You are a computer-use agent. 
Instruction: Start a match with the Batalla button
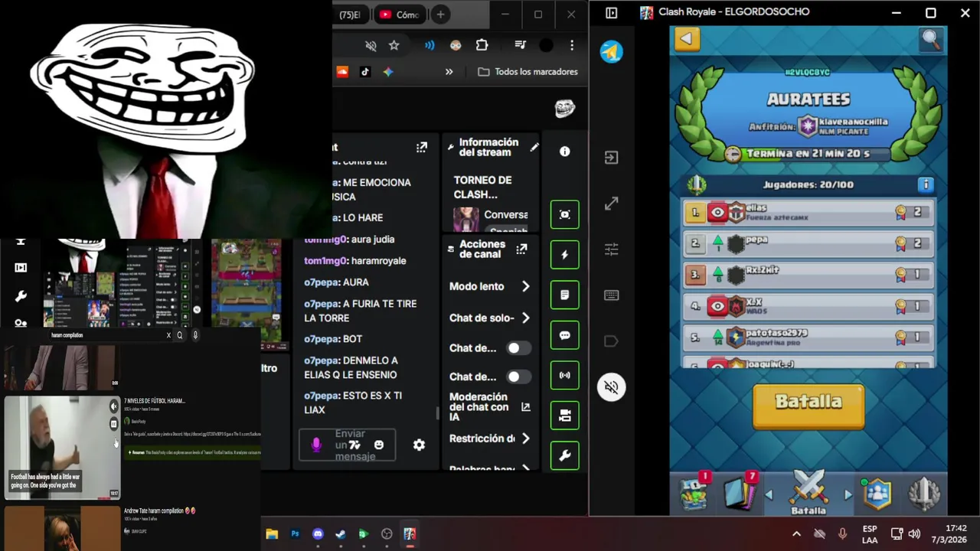coord(808,406)
